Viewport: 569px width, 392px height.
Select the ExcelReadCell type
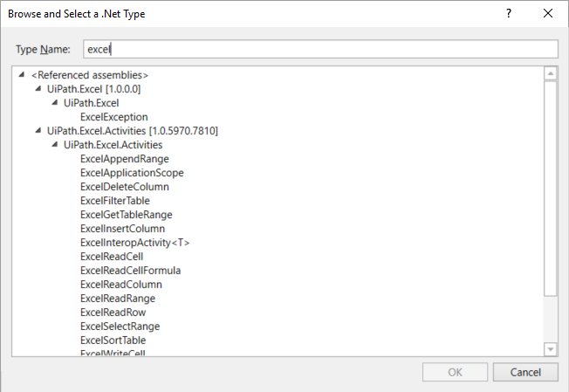(112, 257)
